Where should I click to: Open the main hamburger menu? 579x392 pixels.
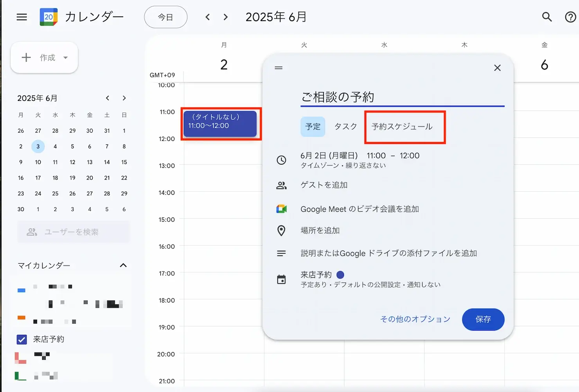[x=22, y=17]
